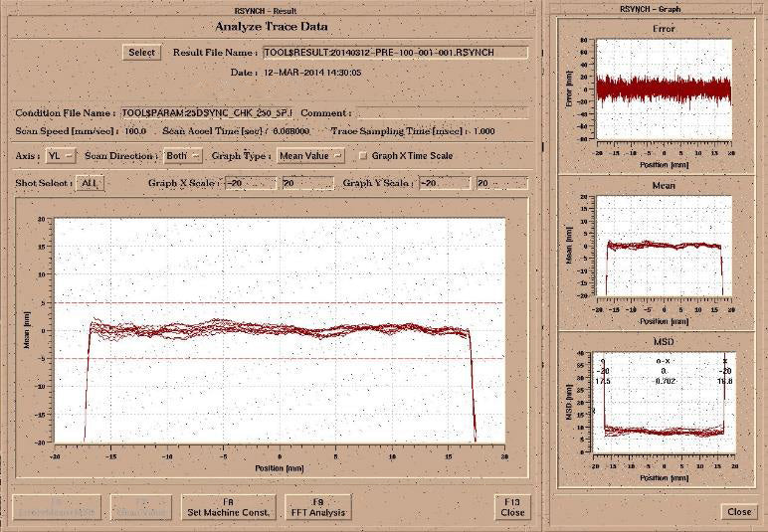
Task: Open the Axis YL dropdown
Action: (x=58, y=155)
